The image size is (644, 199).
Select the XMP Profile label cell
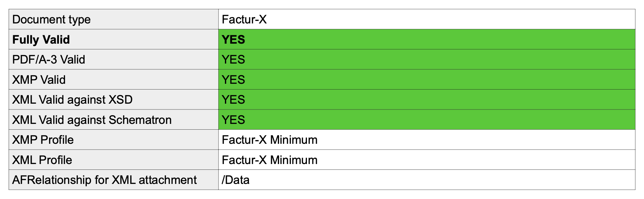[113, 140]
